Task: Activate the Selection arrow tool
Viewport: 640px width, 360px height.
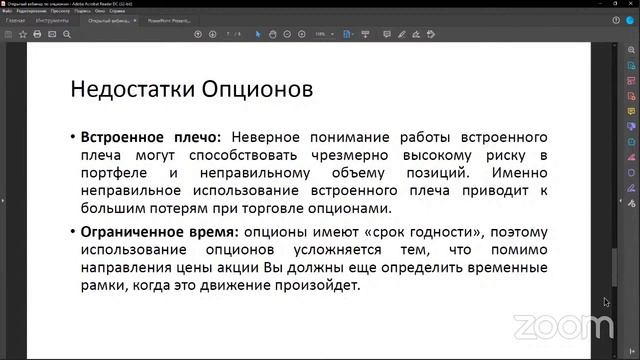Action: click(258, 34)
